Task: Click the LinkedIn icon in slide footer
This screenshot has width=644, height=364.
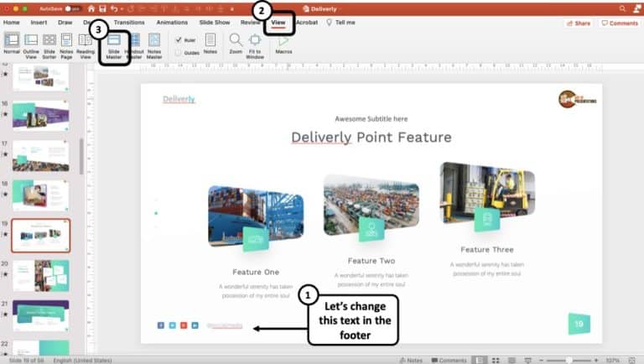Action: point(195,325)
